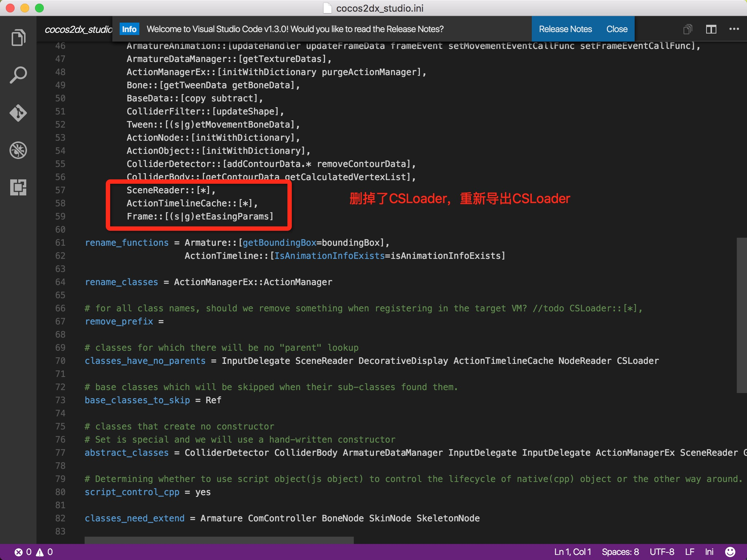Open the Explorer files view
The image size is (747, 560).
coord(18,38)
